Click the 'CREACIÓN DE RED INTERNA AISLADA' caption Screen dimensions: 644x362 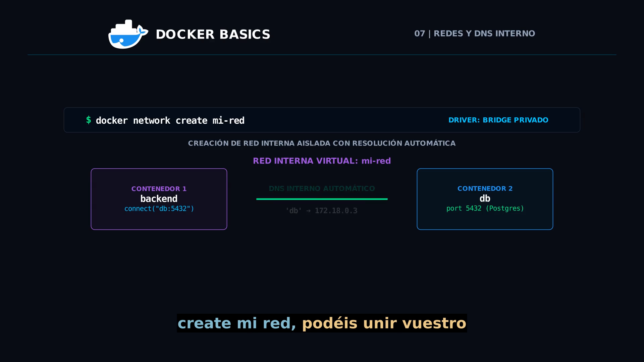(322, 143)
